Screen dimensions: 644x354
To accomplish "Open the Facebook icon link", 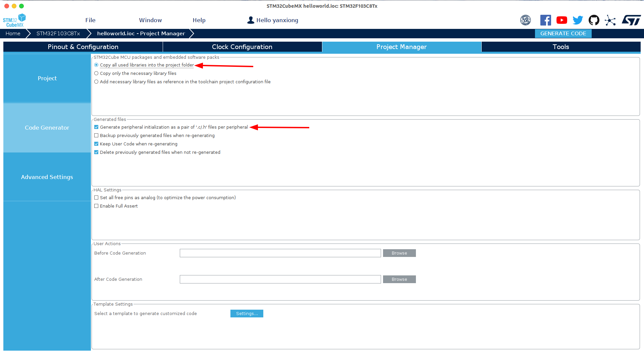I will coord(546,20).
